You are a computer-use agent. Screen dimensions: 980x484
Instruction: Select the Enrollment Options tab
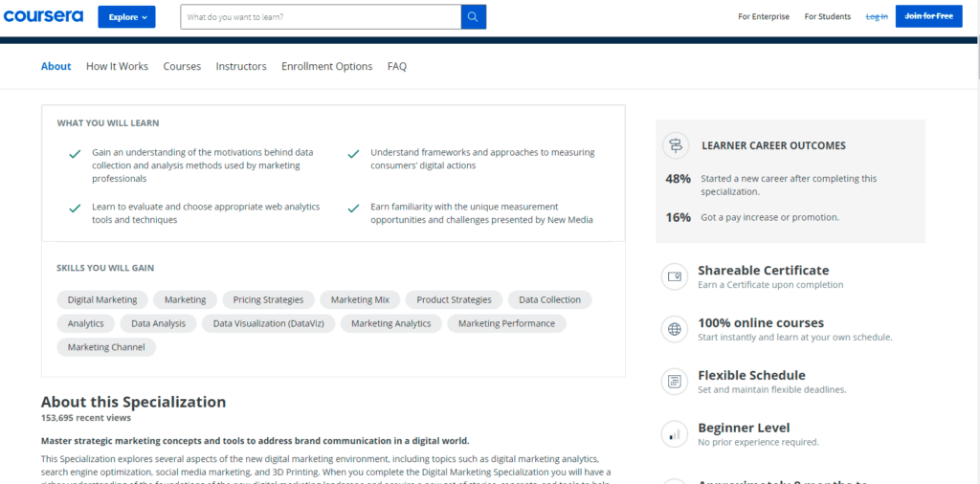326,66
